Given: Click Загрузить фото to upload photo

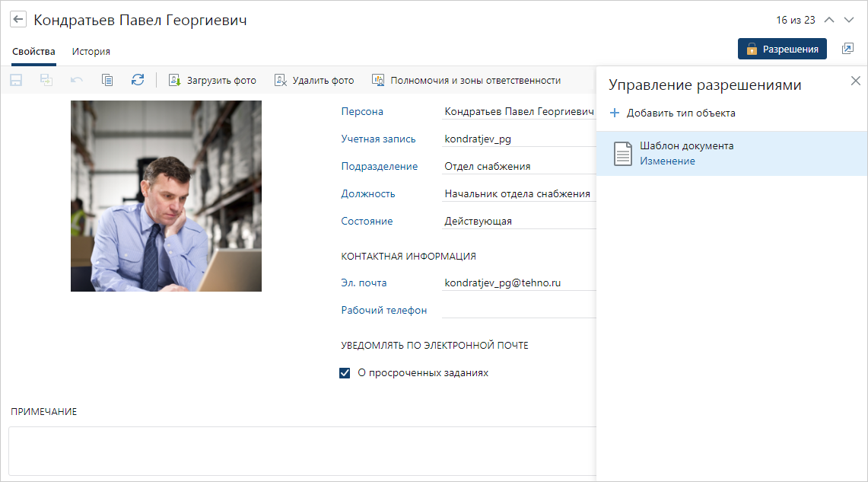Looking at the screenshot, I should (x=212, y=80).
